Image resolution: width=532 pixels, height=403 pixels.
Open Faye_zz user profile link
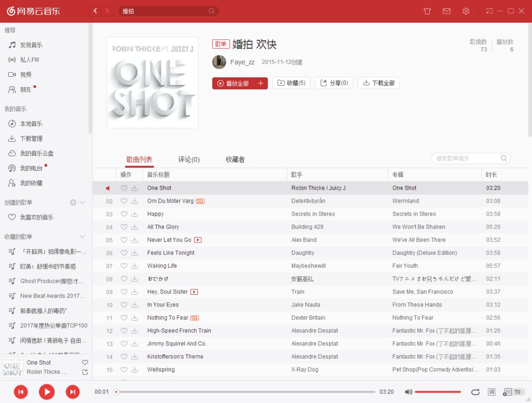(x=242, y=62)
